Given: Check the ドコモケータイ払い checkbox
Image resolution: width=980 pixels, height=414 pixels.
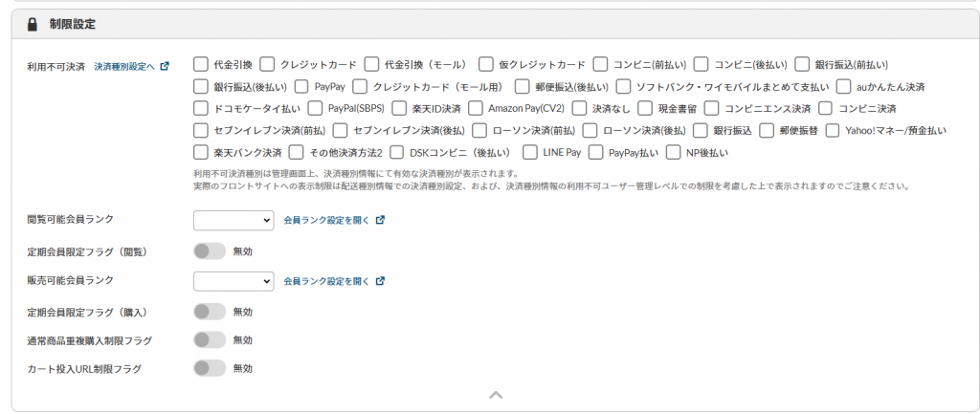Looking at the screenshot, I should [200, 109].
